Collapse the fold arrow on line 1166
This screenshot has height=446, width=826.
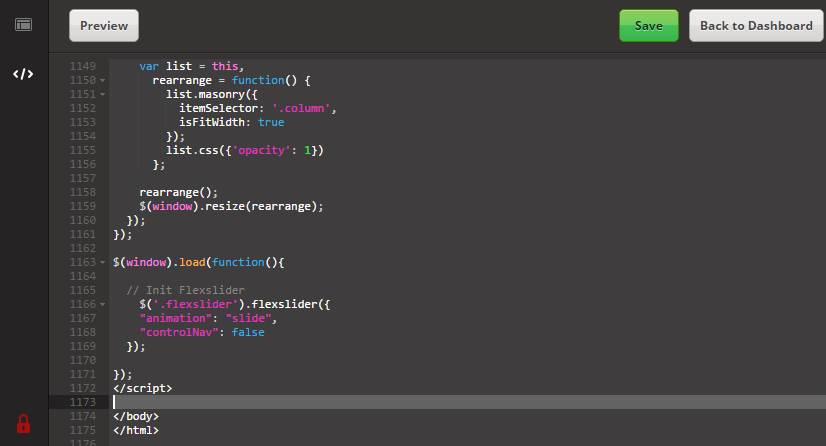point(102,304)
